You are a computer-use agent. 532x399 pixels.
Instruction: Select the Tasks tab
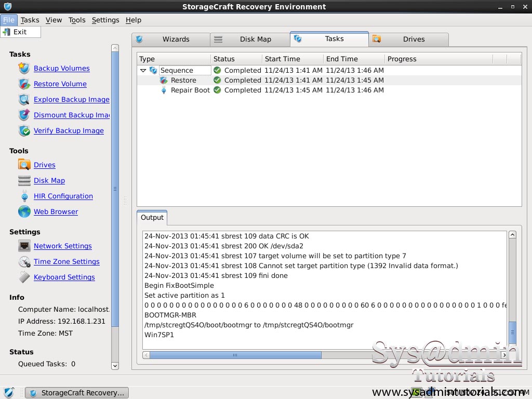coord(329,38)
